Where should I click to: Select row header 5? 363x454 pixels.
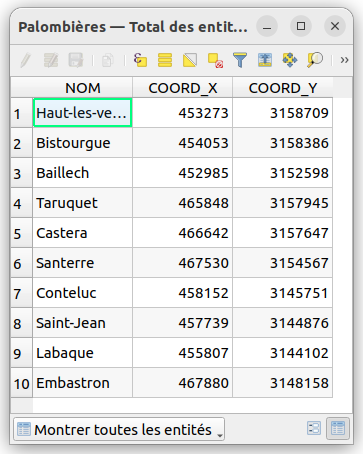point(22,233)
